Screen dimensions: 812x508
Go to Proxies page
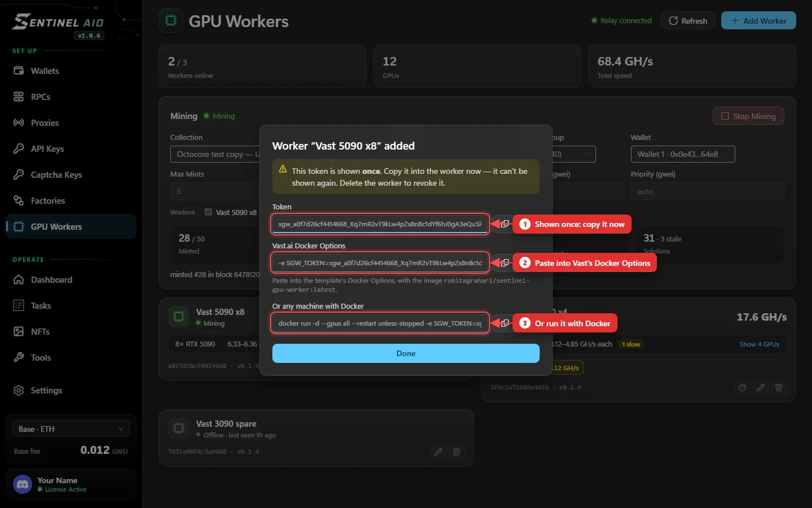click(x=71, y=122)
